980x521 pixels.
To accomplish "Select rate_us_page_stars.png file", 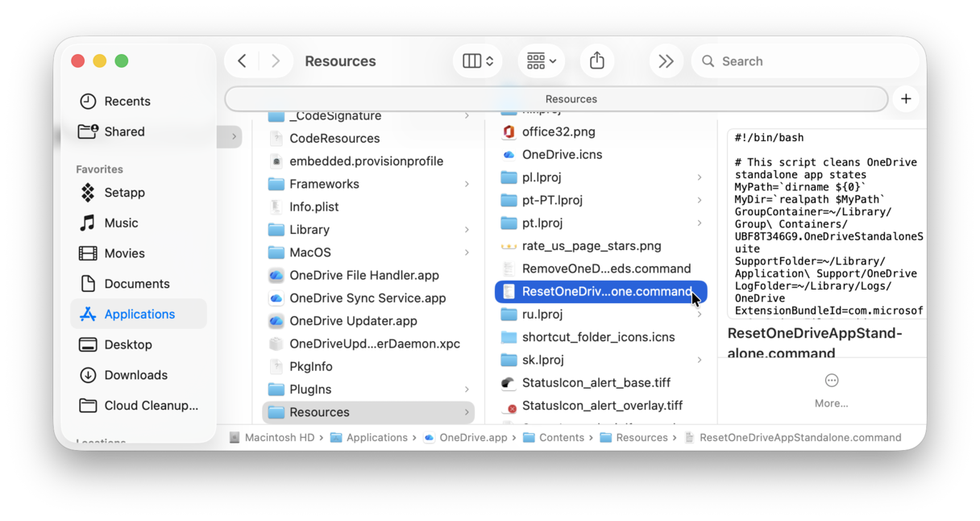I will click(601, 246).
